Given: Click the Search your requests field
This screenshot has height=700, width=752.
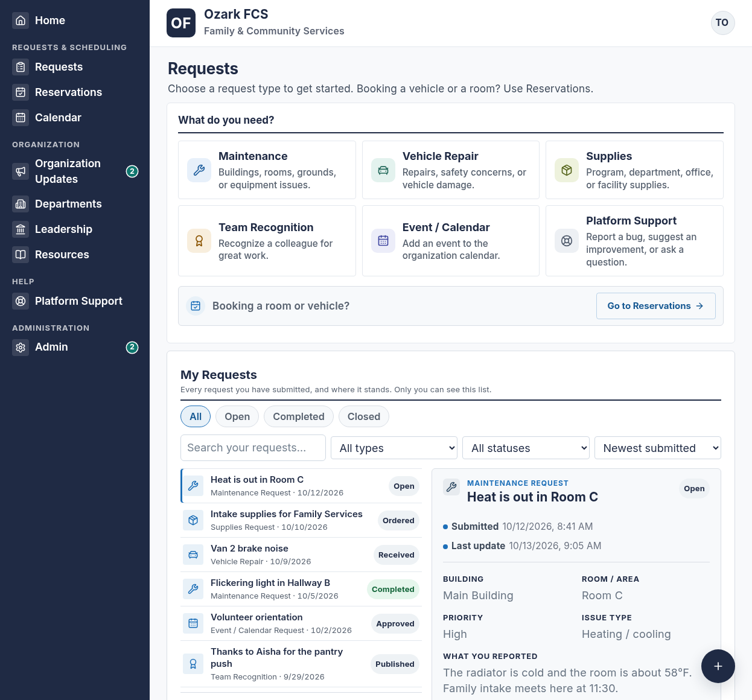Looking at the screenshot, I should [253, 448].
